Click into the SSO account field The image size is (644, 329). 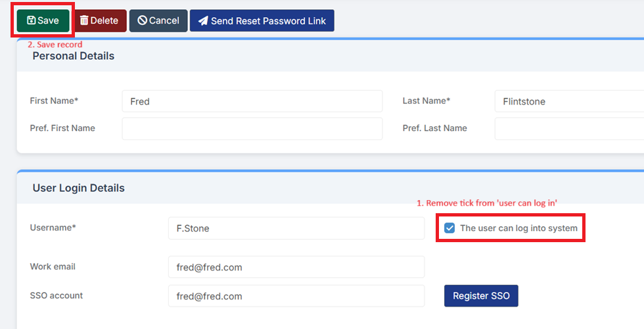point(296,296)
